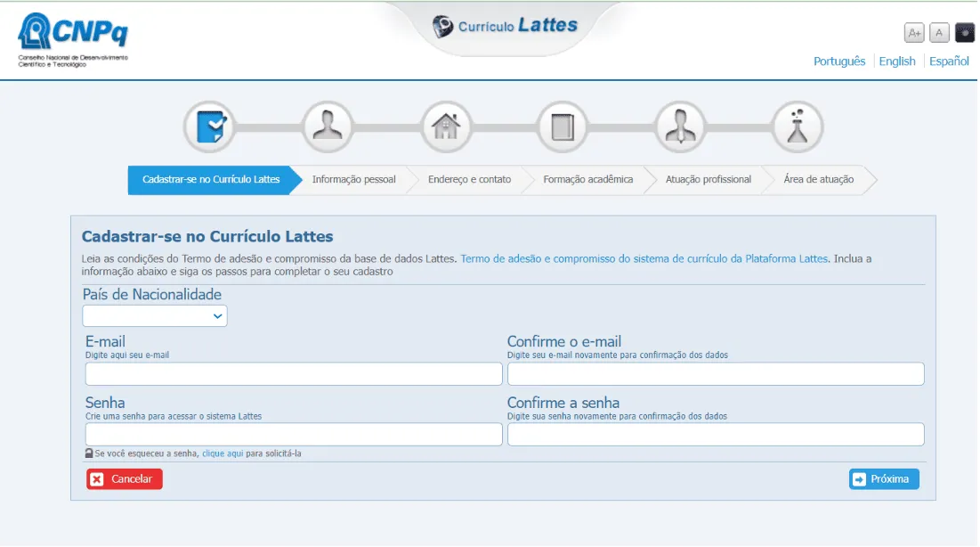Go to the Formação acadêmica step
Screen dimensions: 980x547
[x=588, y=180]
